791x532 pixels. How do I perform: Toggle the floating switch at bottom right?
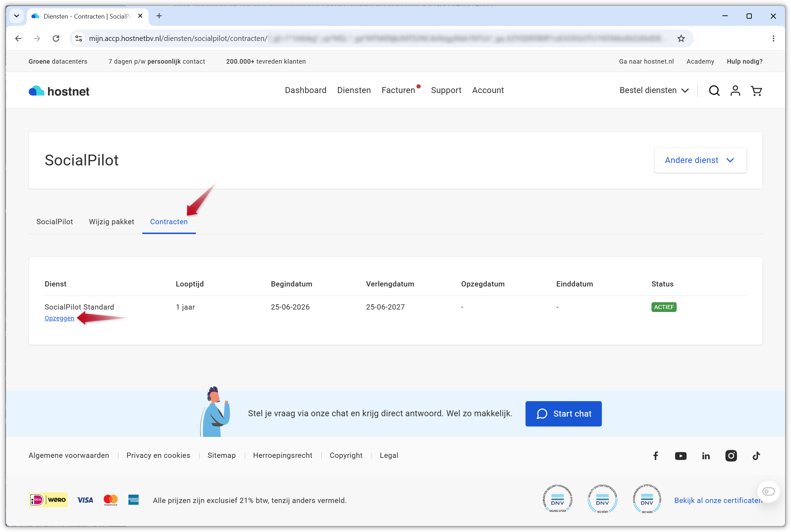768,491
